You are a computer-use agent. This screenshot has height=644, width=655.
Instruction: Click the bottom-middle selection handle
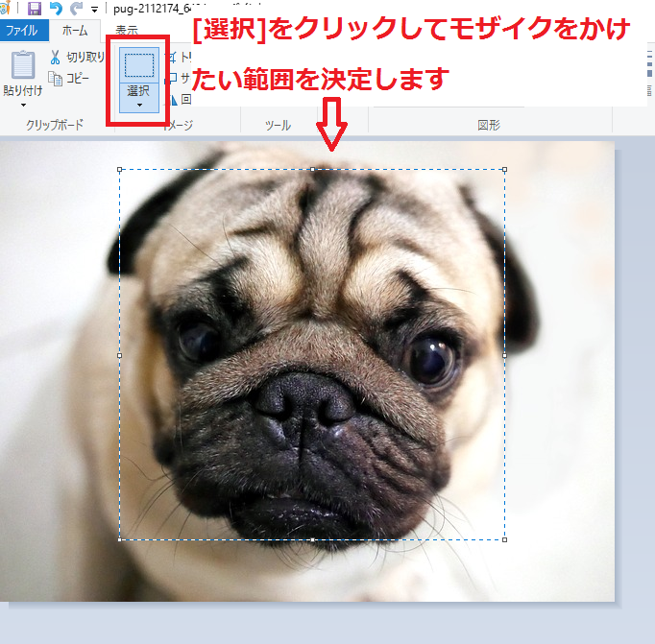pyautogui.click(x=312, y=539)
